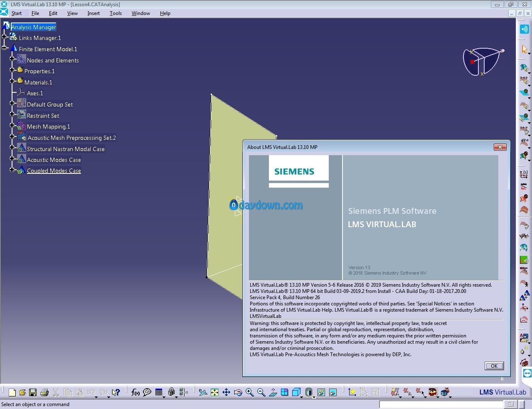The width and height of the screenshot is (532, 409).
Task: Expand the Structural Nastran Modal Case node
Action: pyautogui.click(x=12, y=148)
